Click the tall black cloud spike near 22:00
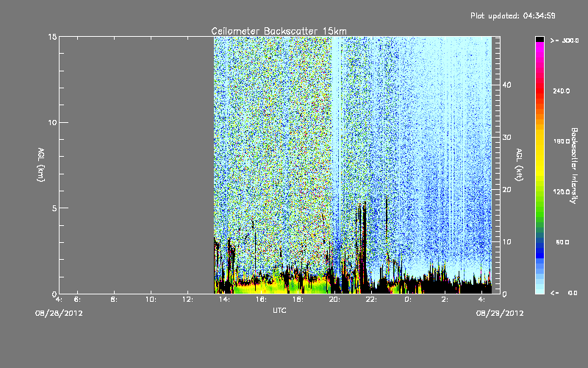The image size is (588, 368). [364, 248]
